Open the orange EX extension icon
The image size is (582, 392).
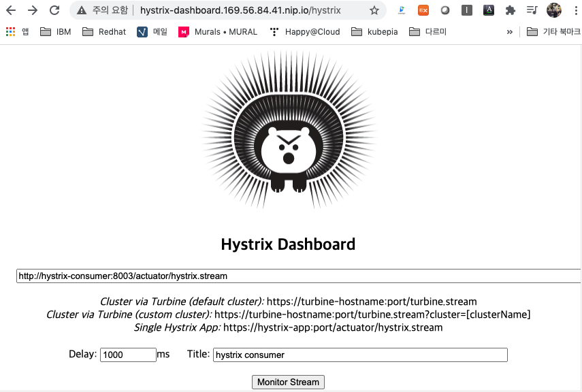(x=423, y=10)
